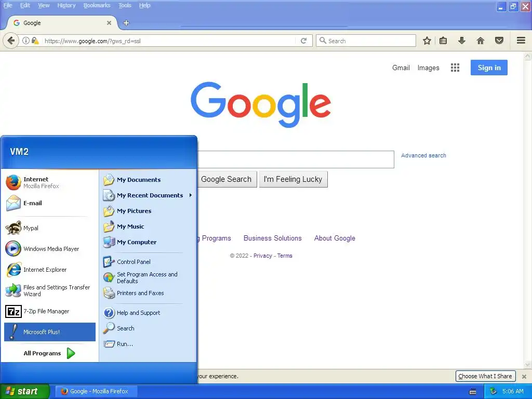Expand My Recent Documents submenu

(x=148, y=195)
